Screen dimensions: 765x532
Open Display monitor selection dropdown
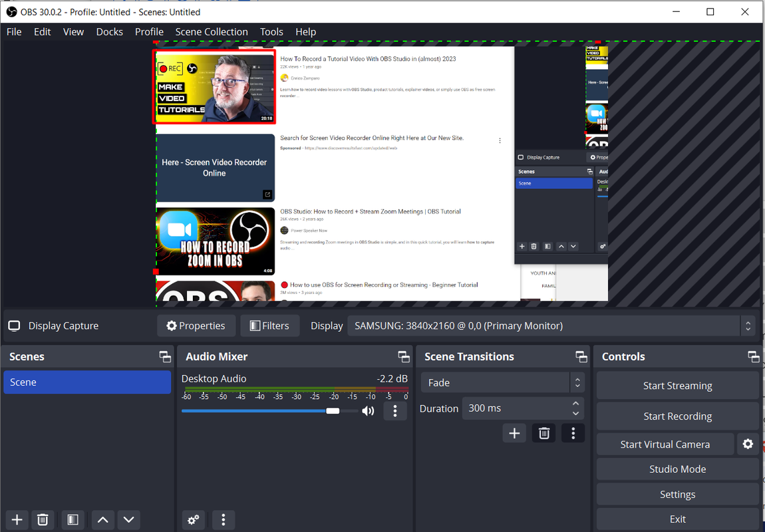[551, 326]
